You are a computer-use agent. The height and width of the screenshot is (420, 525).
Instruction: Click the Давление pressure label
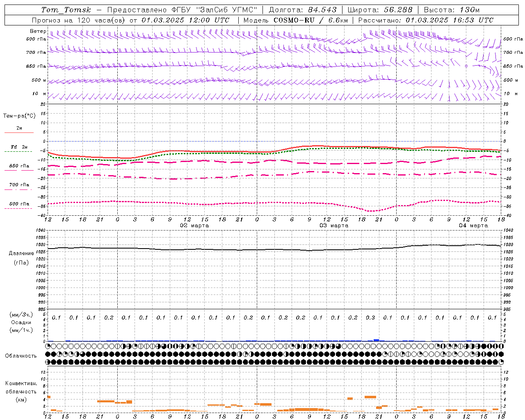click(x=21, y=253)
